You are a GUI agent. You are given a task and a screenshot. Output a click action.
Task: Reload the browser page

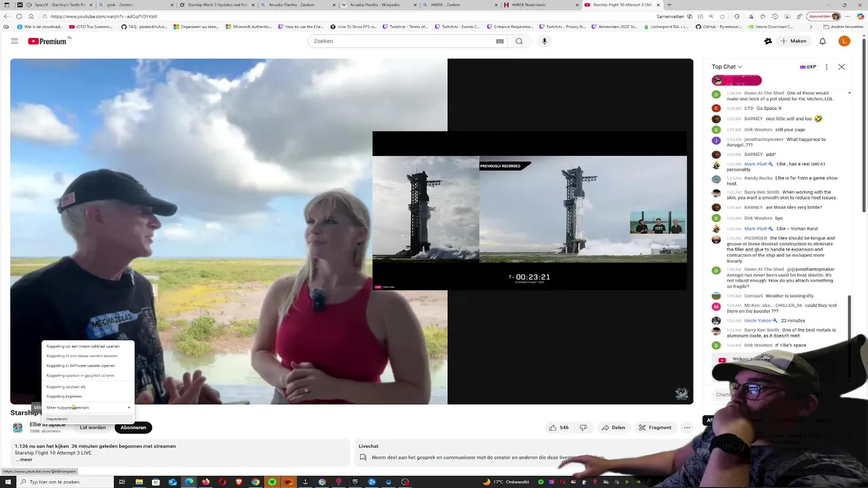[x=19, y=16]
